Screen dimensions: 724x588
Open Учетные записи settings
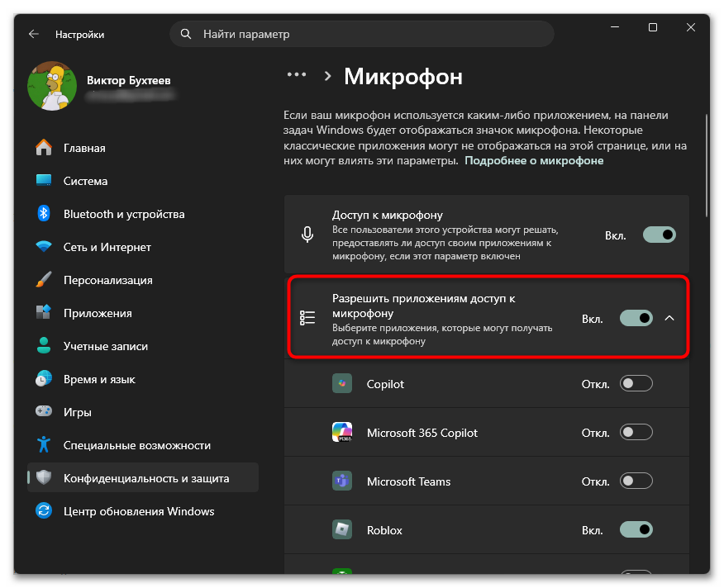pos(143,346)
